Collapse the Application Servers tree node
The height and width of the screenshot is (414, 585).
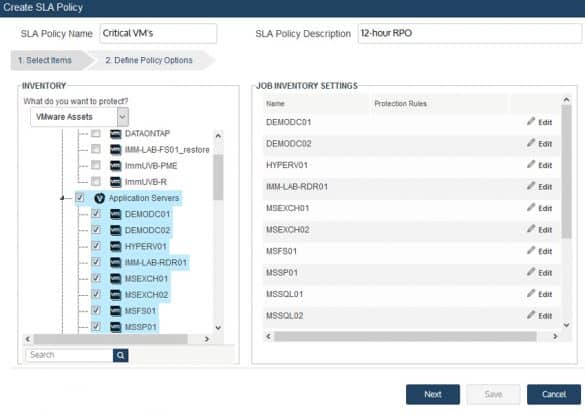(x=62, y=198)
